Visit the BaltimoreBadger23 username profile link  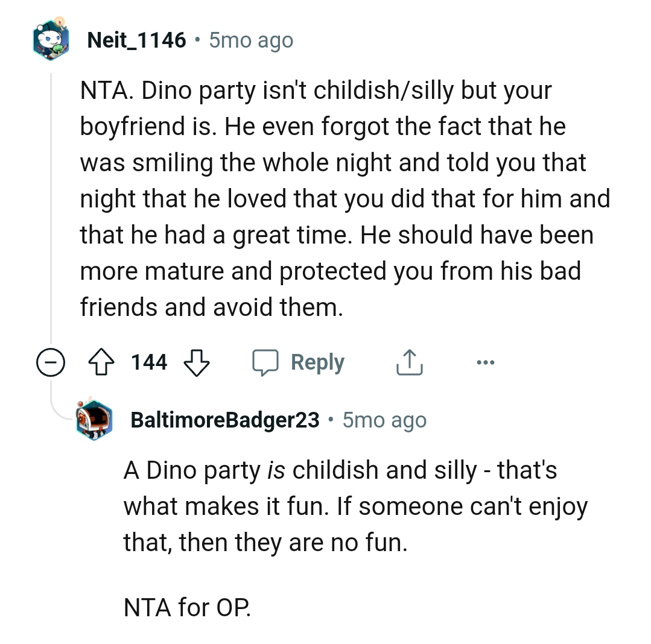pyautogui.click(x=225, y=420)
